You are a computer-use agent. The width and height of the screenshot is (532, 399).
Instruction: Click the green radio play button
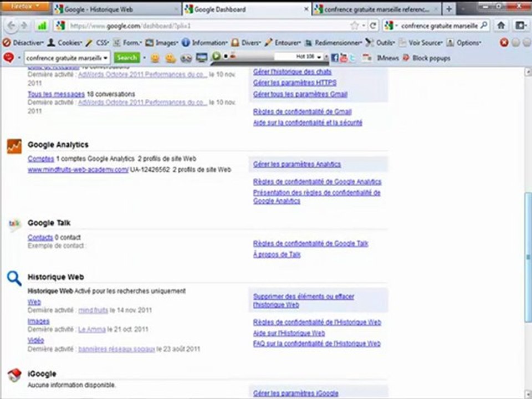point(216,56)
